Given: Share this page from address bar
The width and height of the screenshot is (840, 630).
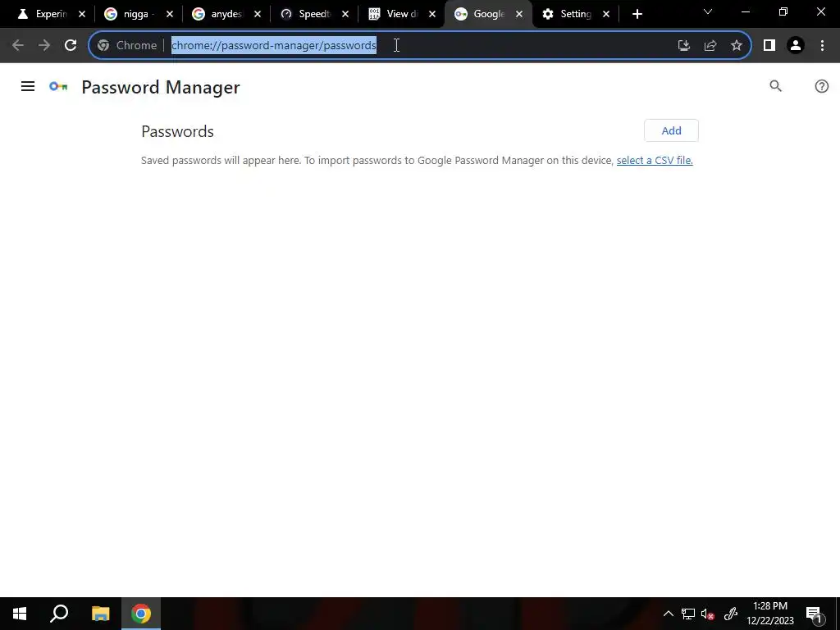Looking at the screenshot, I should click(x=710, y=46).
